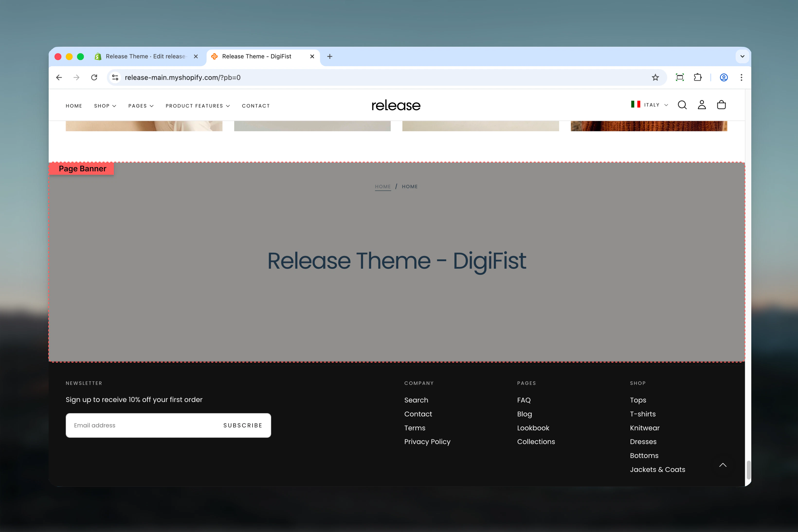Image resolution: width=798 pixels, height=532 pixels.
Task: Open the Contact footer link
Action: [x=418, y=414]
